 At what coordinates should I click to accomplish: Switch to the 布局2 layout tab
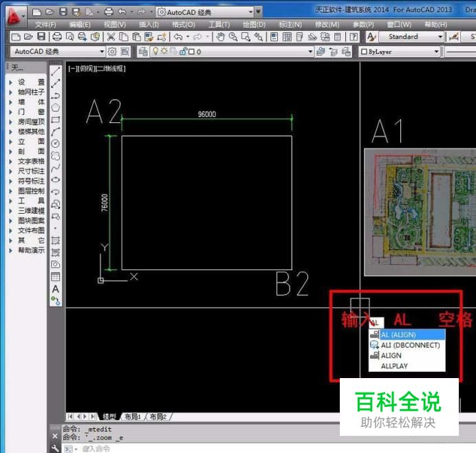coord(158,417)
